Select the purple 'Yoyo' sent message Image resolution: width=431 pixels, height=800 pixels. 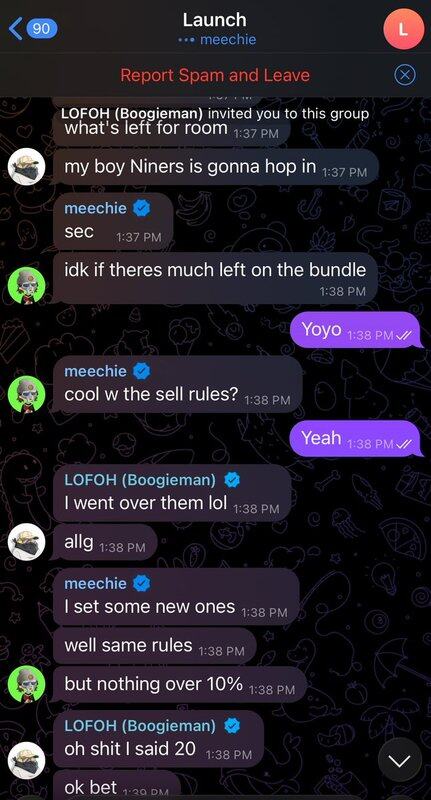pyautogui.click(x=357, y=330)
